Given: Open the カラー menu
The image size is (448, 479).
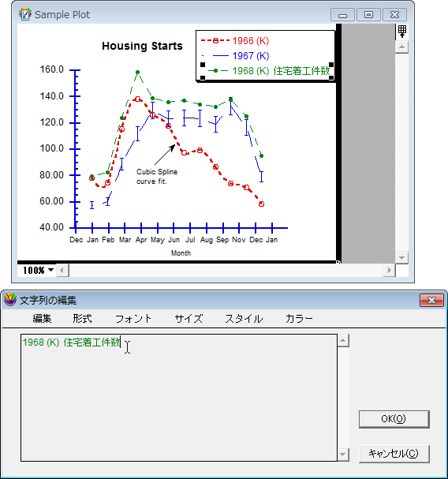Looking at the screenshot, I should [x=299, y=319].
